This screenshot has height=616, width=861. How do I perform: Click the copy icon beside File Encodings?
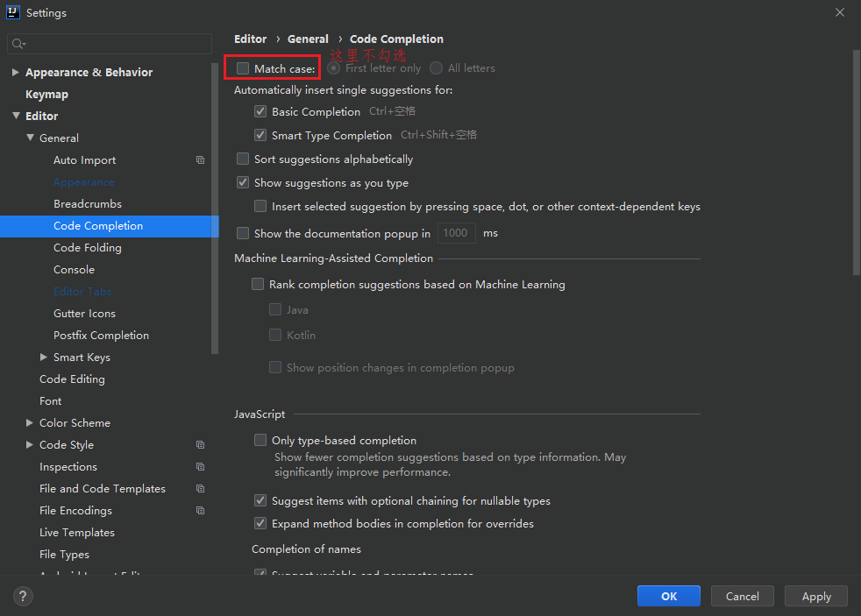[x=200, y=511]
